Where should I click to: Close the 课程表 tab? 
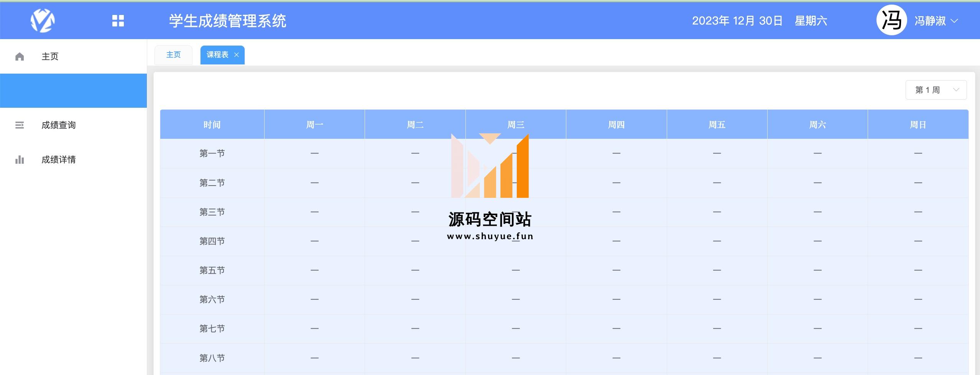coord(237,55)
